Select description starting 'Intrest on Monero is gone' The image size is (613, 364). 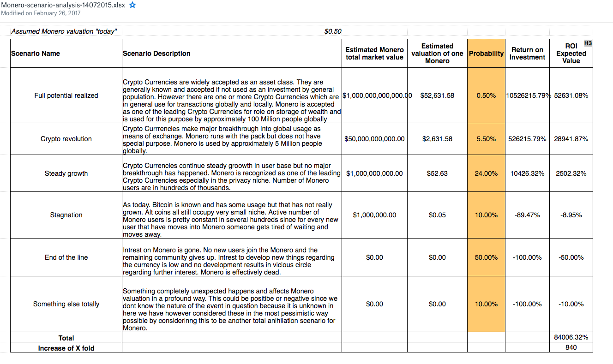pos(232,257)
